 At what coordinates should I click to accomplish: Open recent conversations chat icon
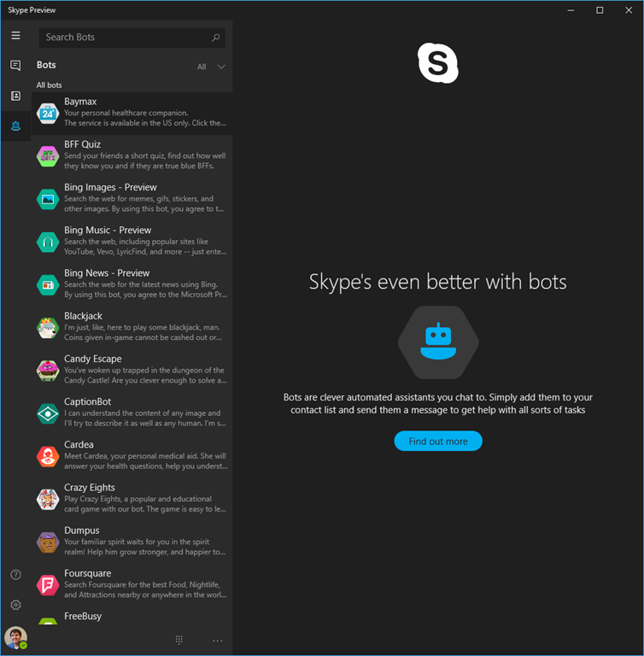(15, 66)
